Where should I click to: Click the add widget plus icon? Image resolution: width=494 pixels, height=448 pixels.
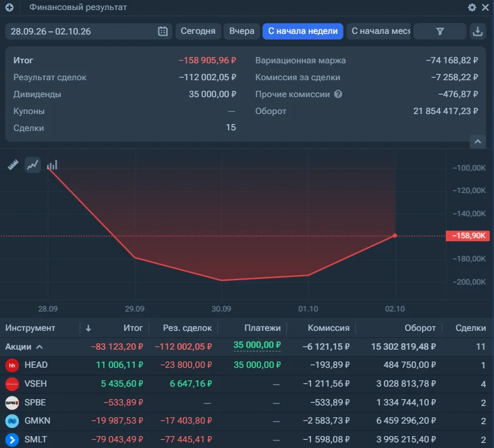click(x=9, y=8)
